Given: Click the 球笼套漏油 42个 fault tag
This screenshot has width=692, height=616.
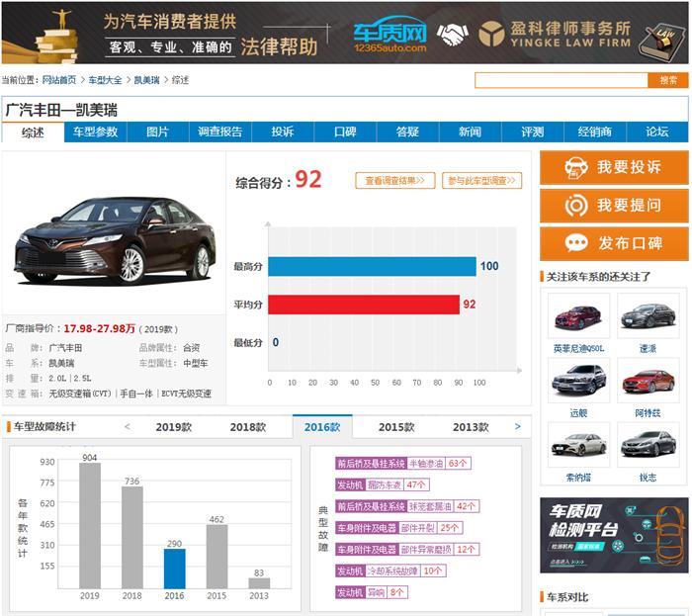Looking at the screenshot, I should click(407, 506).
